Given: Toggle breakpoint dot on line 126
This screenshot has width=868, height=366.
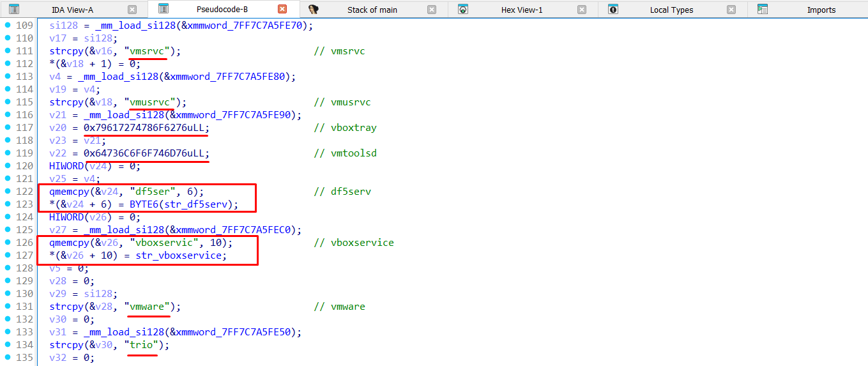Looking at the screenshot, I should coord(8,242).
